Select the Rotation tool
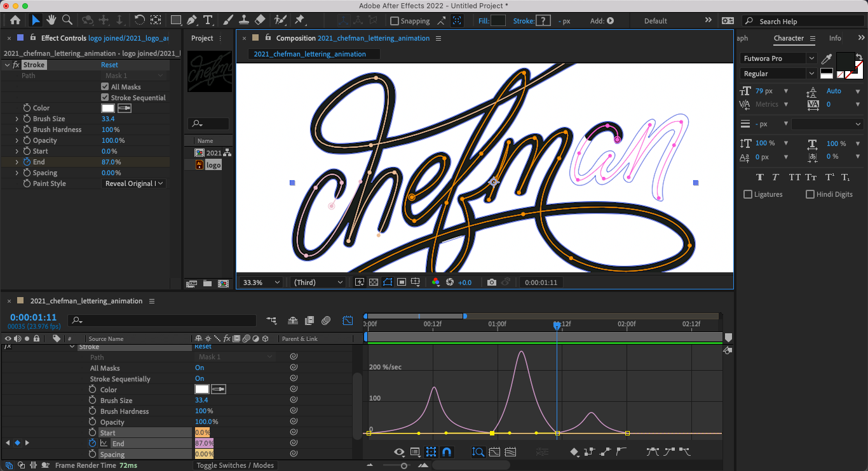 point(139,20)
